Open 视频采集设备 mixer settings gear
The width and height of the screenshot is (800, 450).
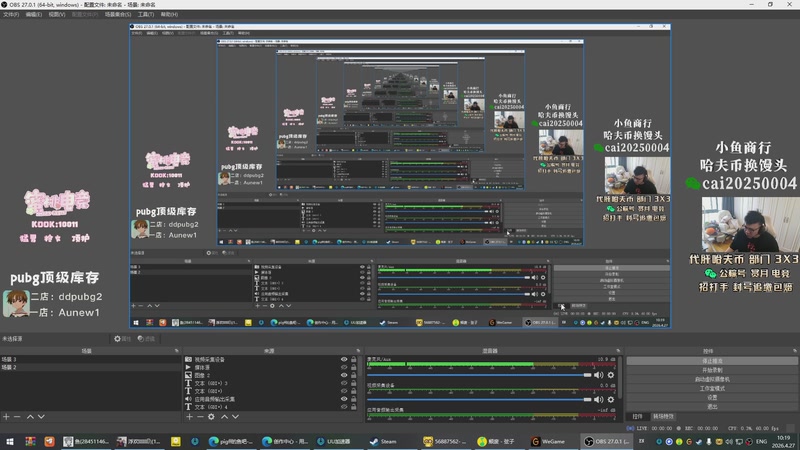coord(611,399)
